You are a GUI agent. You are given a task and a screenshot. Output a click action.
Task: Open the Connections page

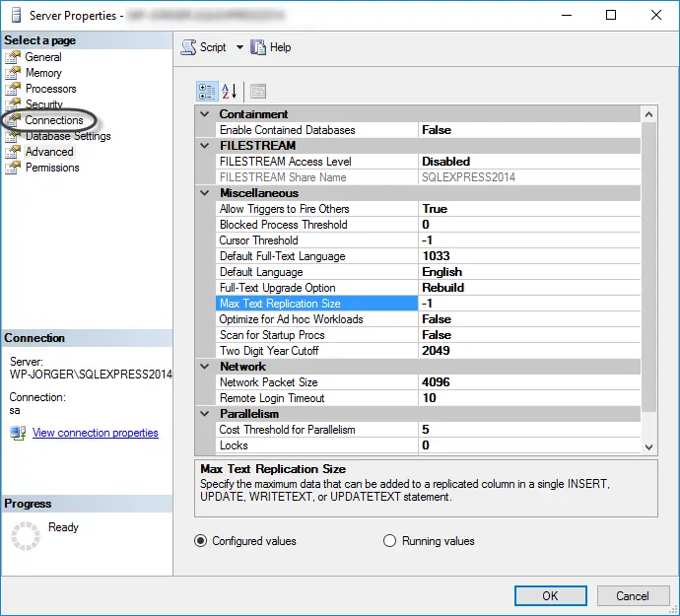(54, 120)
